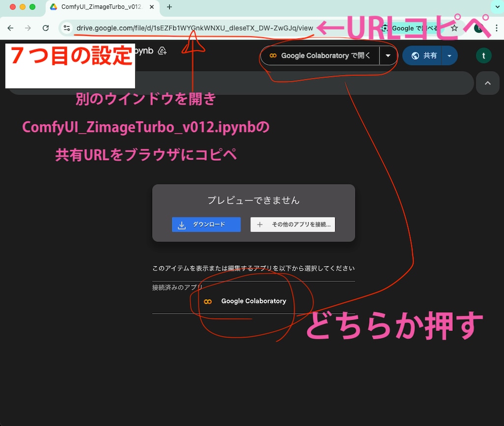Open the Chrome three-dot menu icon

tap(496, 28)
